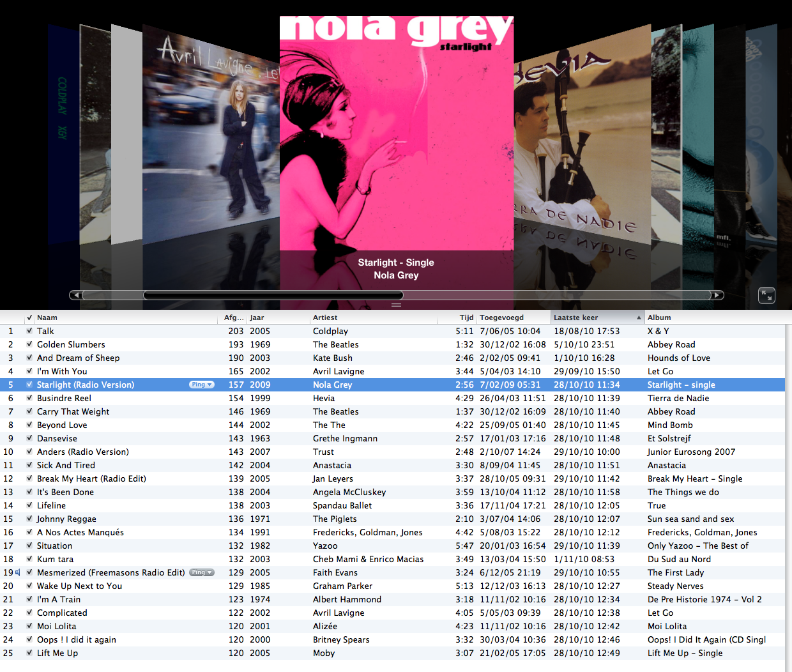Disable the checkbox for Busindre Reel

[x=29, y=398]
